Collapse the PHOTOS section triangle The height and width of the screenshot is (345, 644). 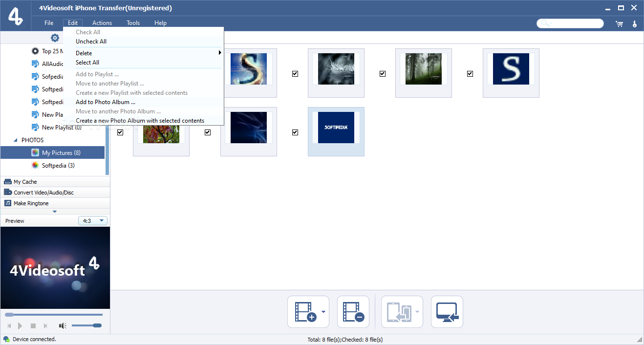[15, 140]
